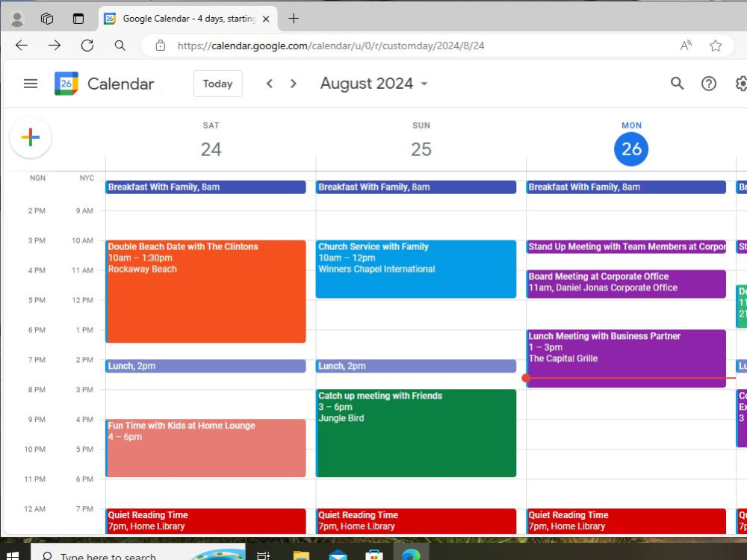Expand the August 2024 month dropdown

424,84
